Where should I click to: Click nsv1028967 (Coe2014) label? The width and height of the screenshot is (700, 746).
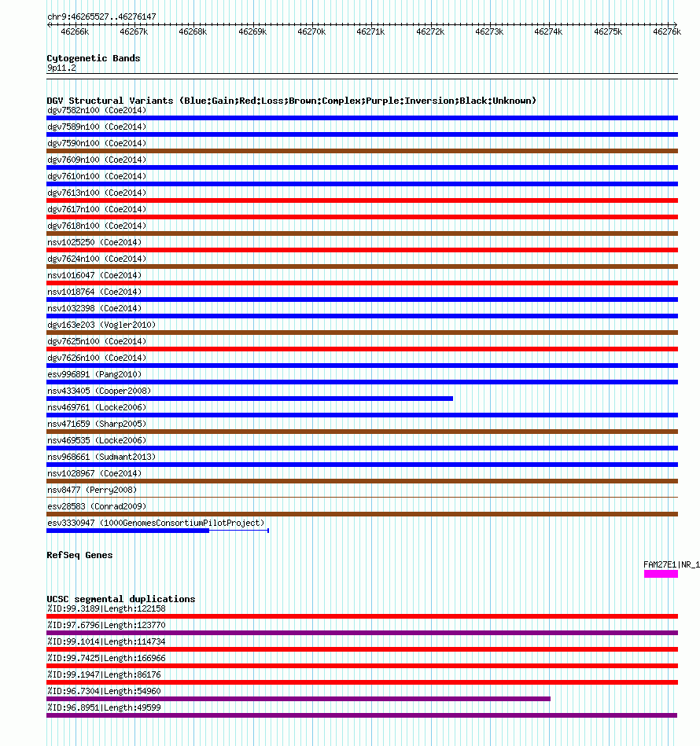(94, 473)
